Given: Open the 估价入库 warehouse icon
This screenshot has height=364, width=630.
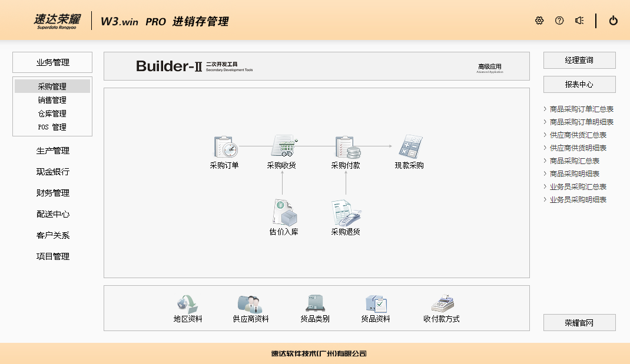Looking at the screenshot, I should (284, 213).
